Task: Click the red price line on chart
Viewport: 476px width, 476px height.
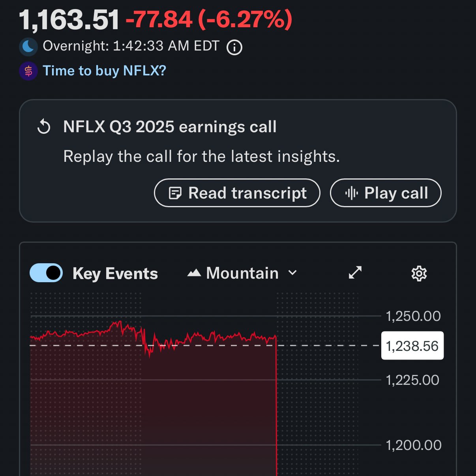Action: [x=197, y=338]
